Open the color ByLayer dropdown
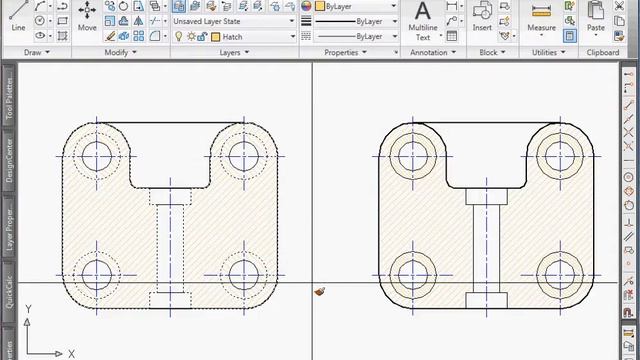The height and width of the screenshot is (360, 640). pyautogui.click(x=356, y=6)
